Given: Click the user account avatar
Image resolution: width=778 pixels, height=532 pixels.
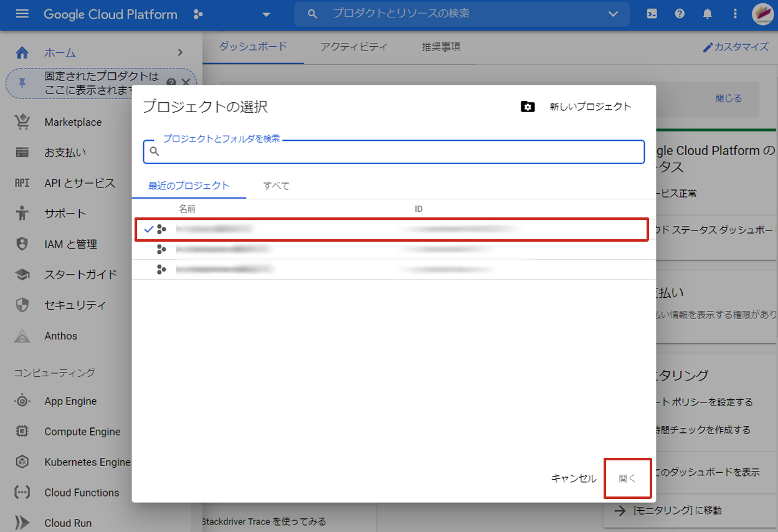Looking at the screenshot, I should tap(762, 14).
